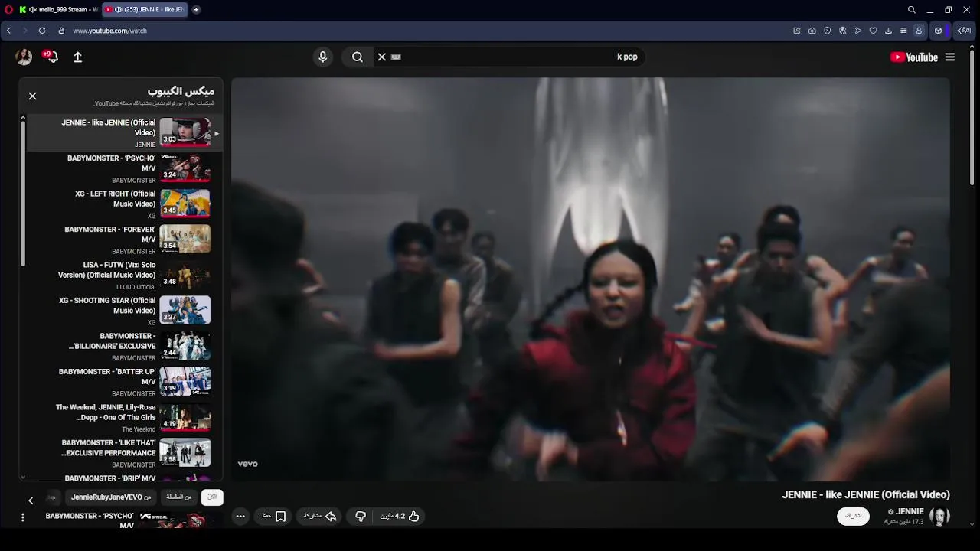Subscribe to JENNIE via 'اشتراك' button
Viewport: 980px width, 551px height.
click(x=853, y=517)
